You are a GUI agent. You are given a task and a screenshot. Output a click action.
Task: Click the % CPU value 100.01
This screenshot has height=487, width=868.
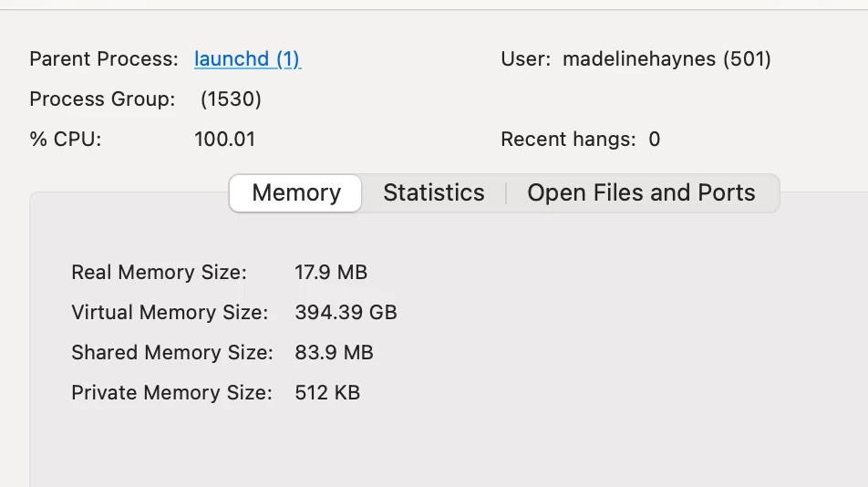pyautogui.click(x=224, y=140)
